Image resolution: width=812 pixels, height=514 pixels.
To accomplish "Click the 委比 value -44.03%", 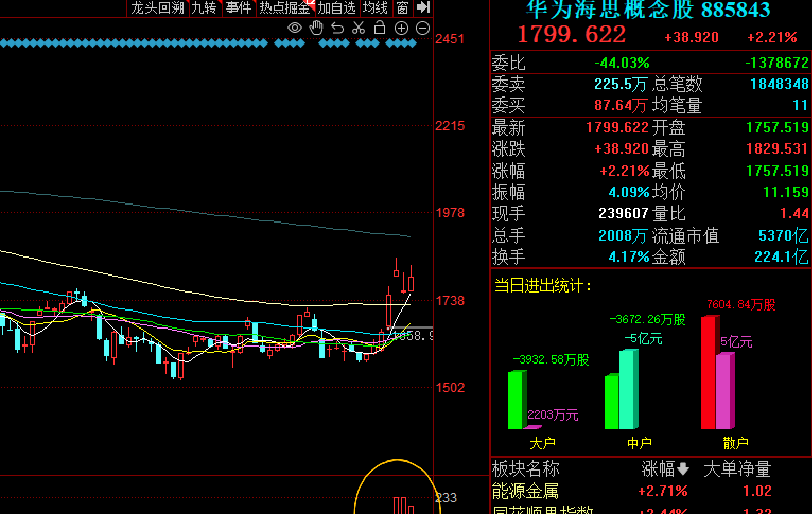I will coord(622,63).
